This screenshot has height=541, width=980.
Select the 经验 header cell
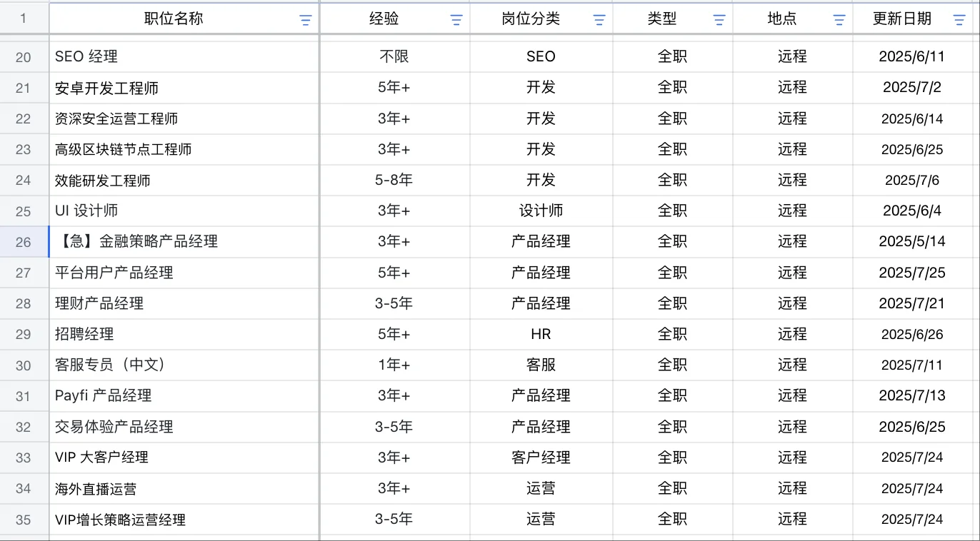pyautogui.click(x=395, y=19)
